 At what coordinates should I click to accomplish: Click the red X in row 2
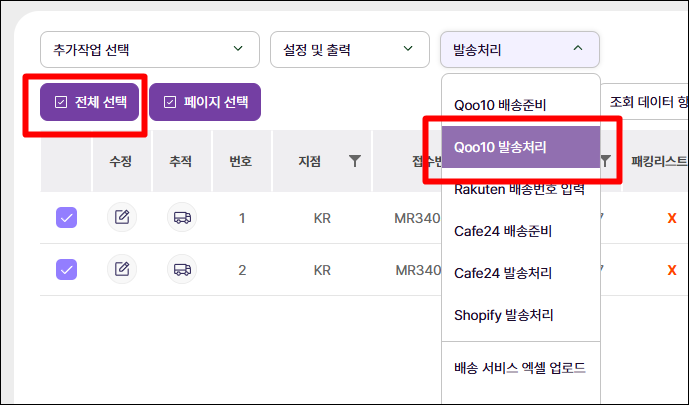(672, 270)
